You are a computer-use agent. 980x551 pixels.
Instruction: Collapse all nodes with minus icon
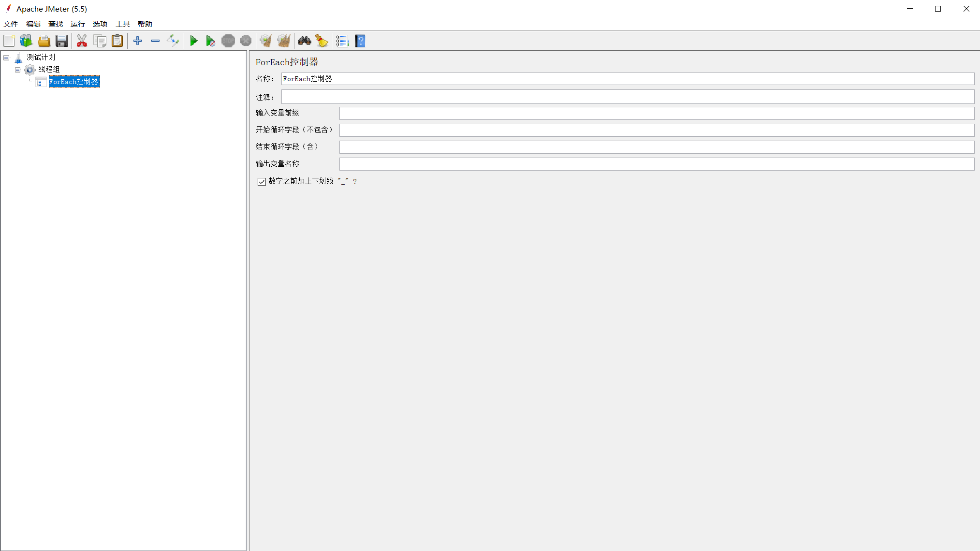(155, 41)
